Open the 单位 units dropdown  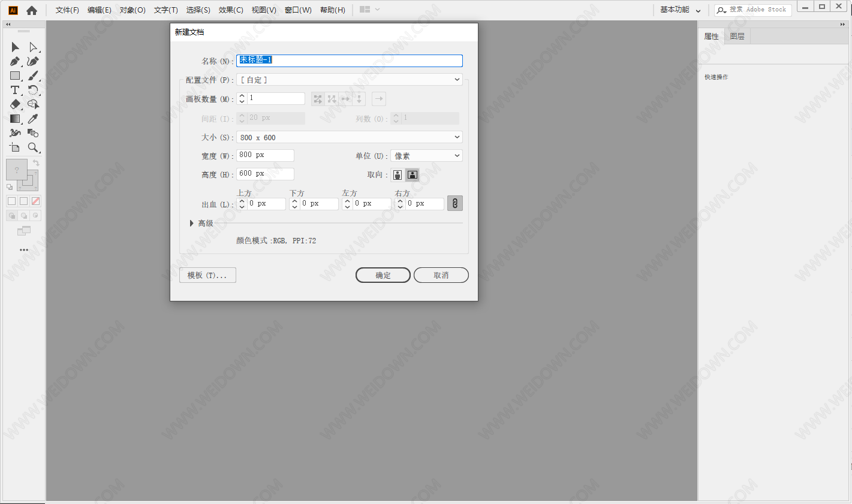click(x=426, y=156)
